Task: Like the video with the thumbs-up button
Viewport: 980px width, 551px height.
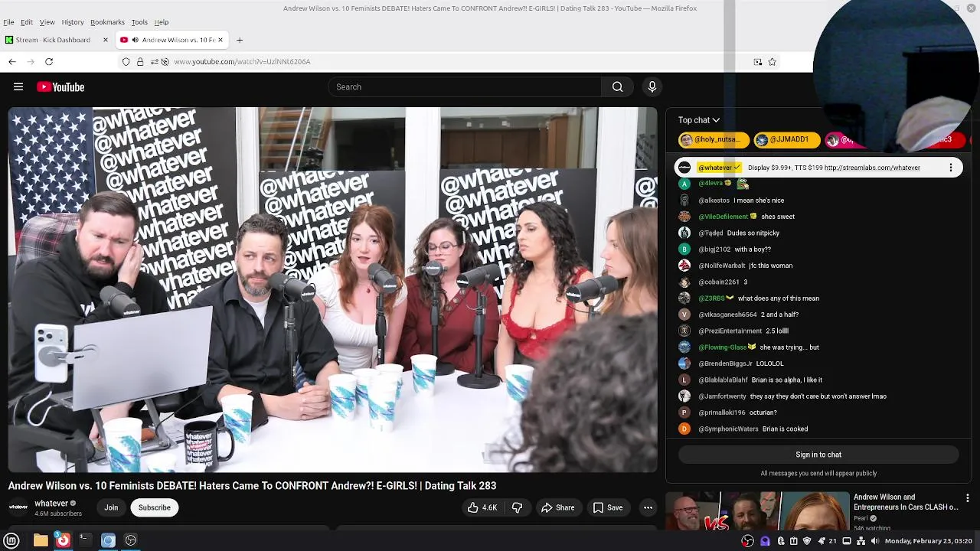Action: click(482, 507)
